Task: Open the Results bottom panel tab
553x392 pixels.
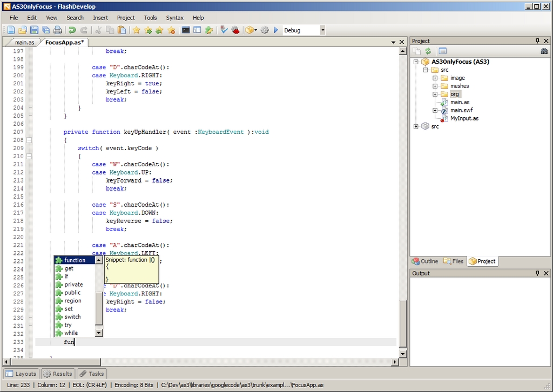Action: point(57,374)
